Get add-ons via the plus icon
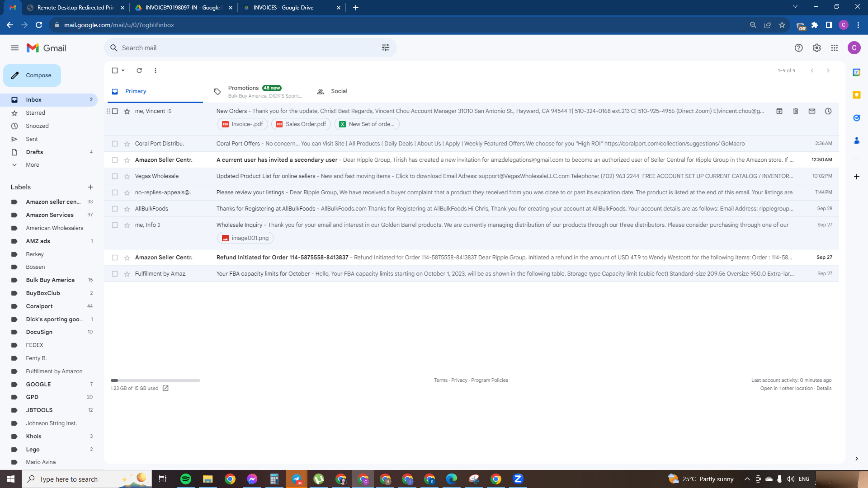 [x=857, y=177]
